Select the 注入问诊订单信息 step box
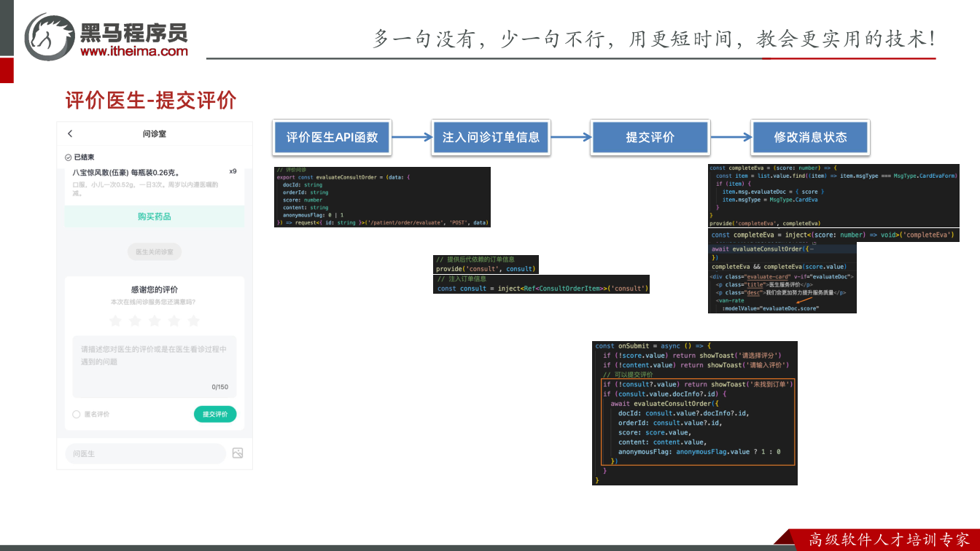The image size is (980, 551). (491, 137)
